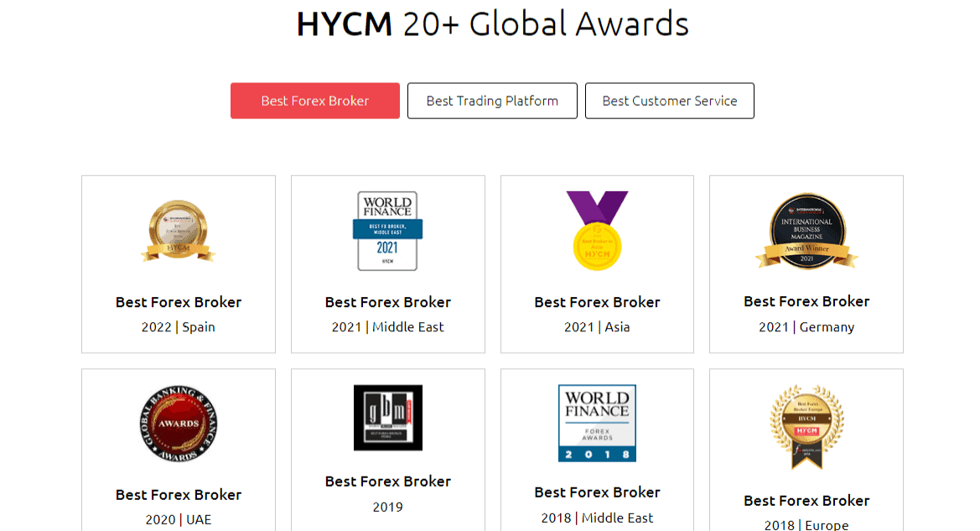Click the black gbm award logo
This screenshot has width=980, height=531.
(x=387, y=418)
